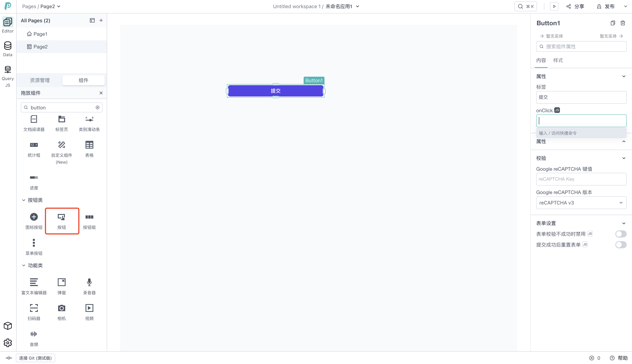
Task: Open the Query JS sidebar section
Action: click(x=8, y=76)
